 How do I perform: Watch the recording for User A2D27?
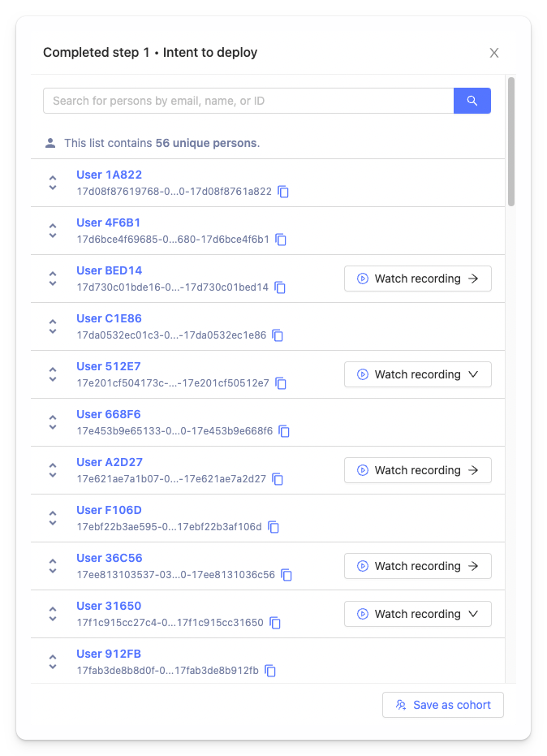tap(417, 470)
